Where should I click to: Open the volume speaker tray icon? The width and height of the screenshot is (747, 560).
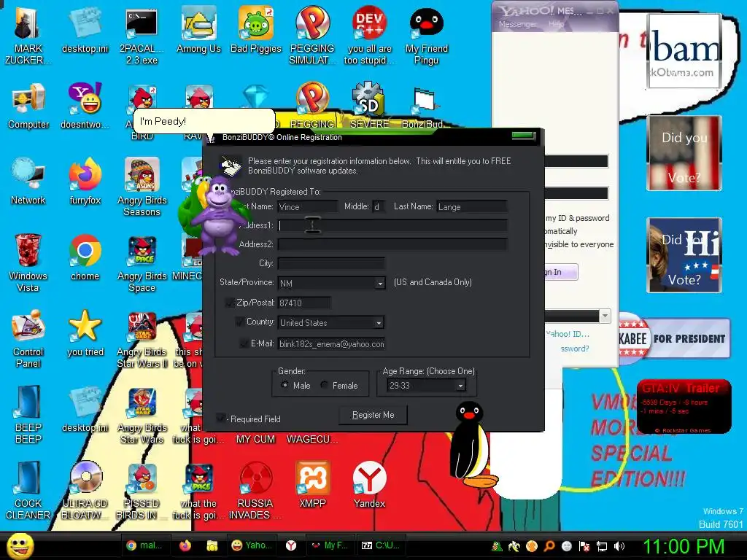point(619,546)
